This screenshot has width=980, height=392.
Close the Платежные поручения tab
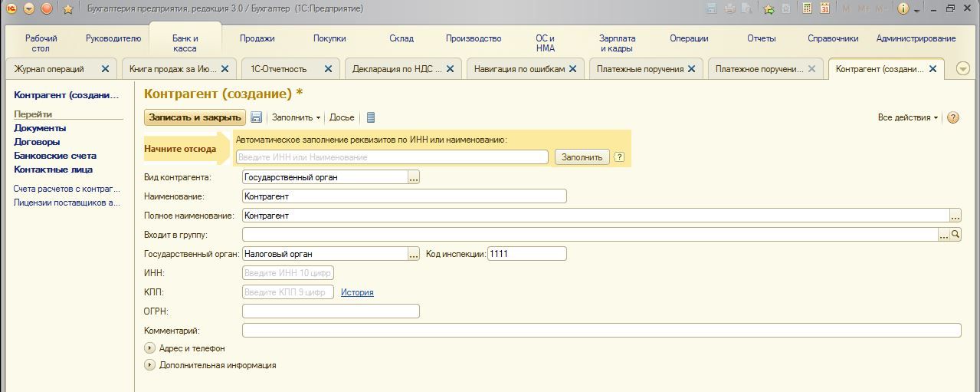click(691, 69)
